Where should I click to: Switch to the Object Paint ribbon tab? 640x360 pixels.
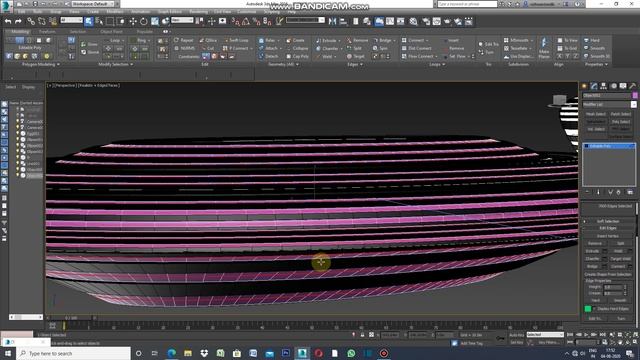point(111,31)
